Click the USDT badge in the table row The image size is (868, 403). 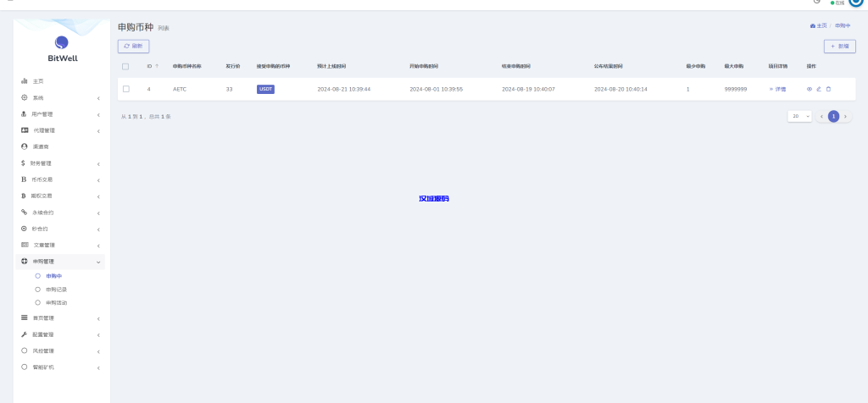click(x=265, y=89)
